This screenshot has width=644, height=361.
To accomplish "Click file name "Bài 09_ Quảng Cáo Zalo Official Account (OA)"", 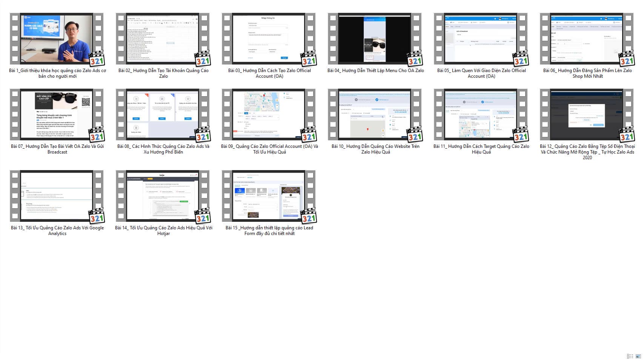I will (269, 149).
